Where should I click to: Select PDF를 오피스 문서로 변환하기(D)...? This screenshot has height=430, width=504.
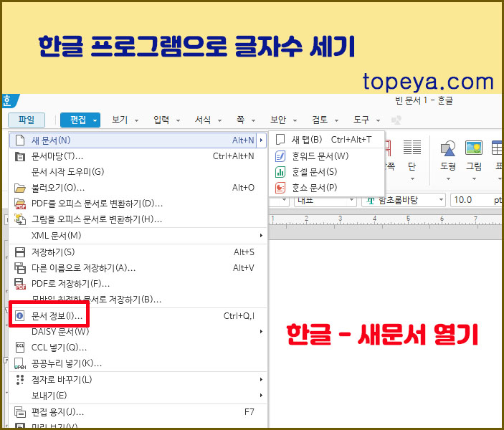(x=138, y=204)
